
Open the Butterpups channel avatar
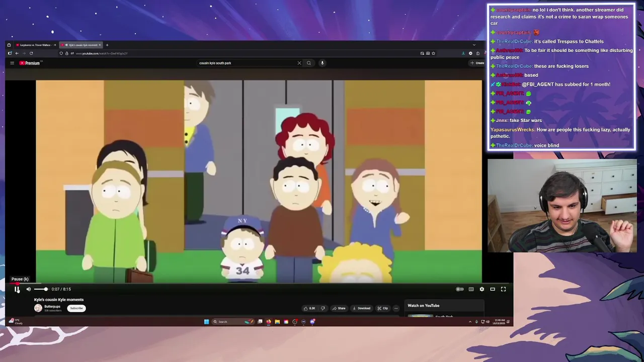[38, 308]
